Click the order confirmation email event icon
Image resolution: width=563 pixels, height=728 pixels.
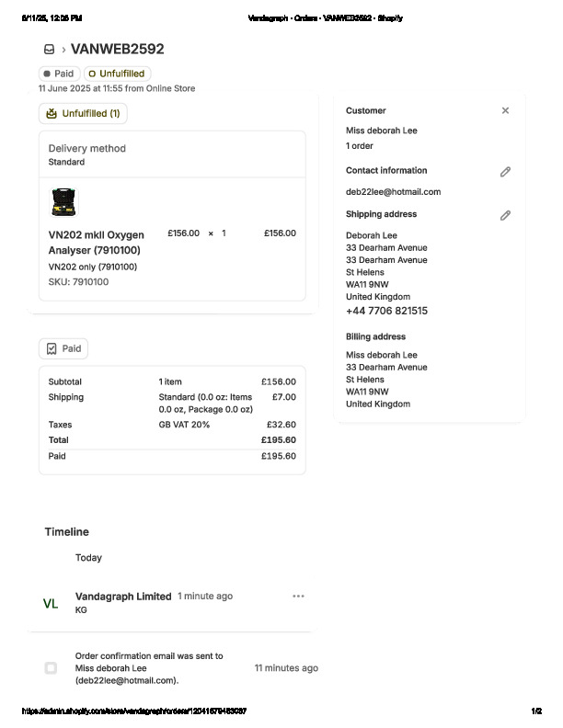click(51, 667)
